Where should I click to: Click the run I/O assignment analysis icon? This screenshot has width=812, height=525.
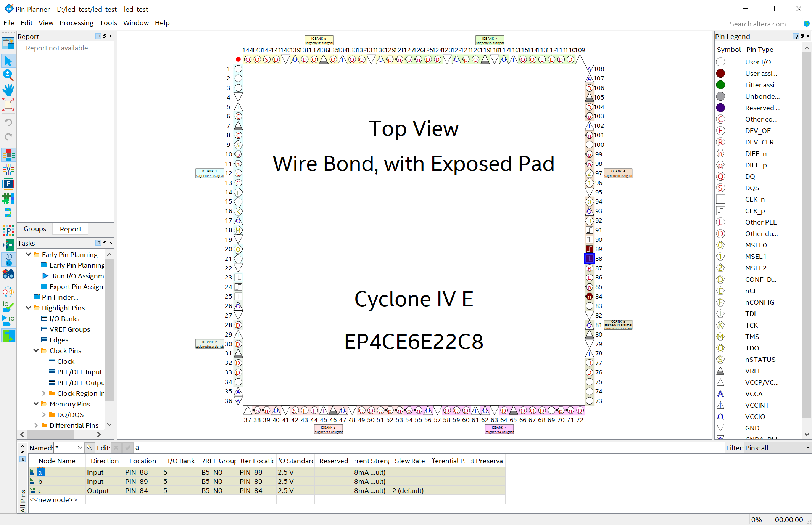[x=8, y=321]
